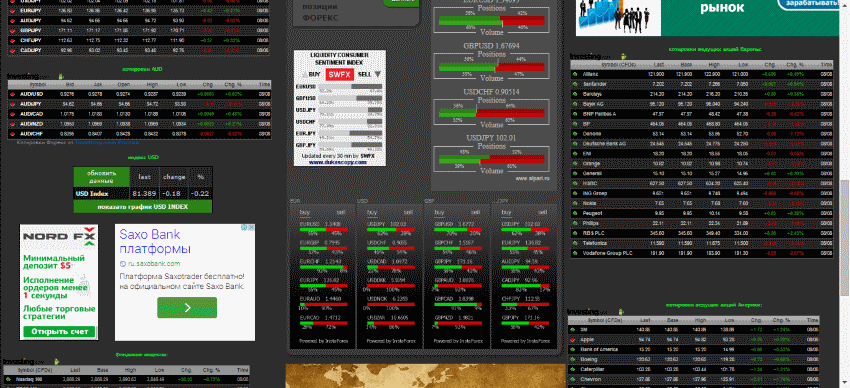Click 'Saxo Bank платформы' ad headline
This screenshot has height=388, width=850.
click(x=155, y=242)
